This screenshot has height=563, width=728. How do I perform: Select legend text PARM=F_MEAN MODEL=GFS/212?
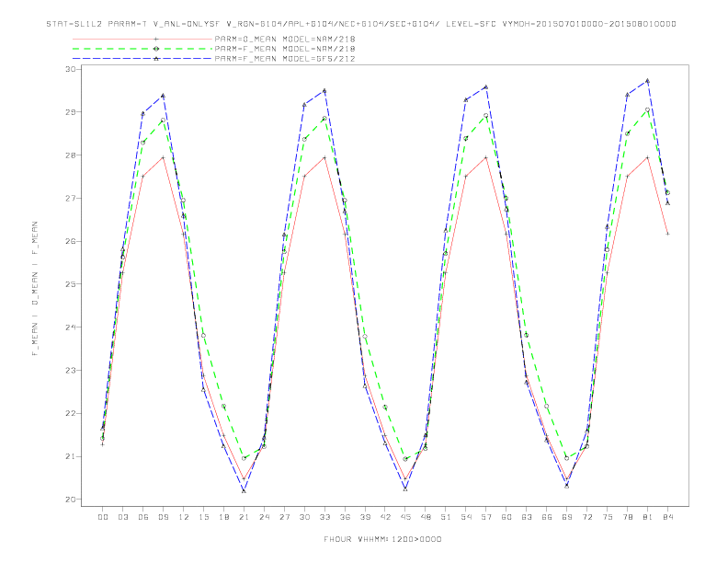(285, 59)
